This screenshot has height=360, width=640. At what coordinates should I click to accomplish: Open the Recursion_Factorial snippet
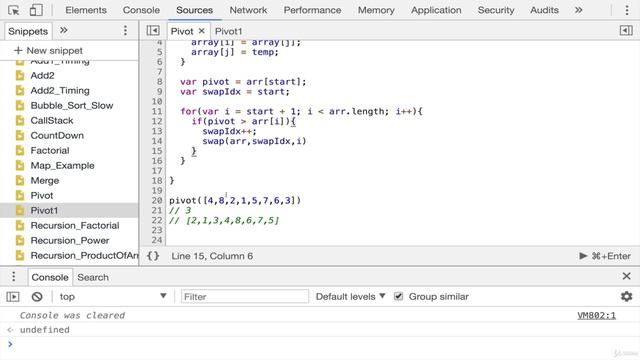75,226
